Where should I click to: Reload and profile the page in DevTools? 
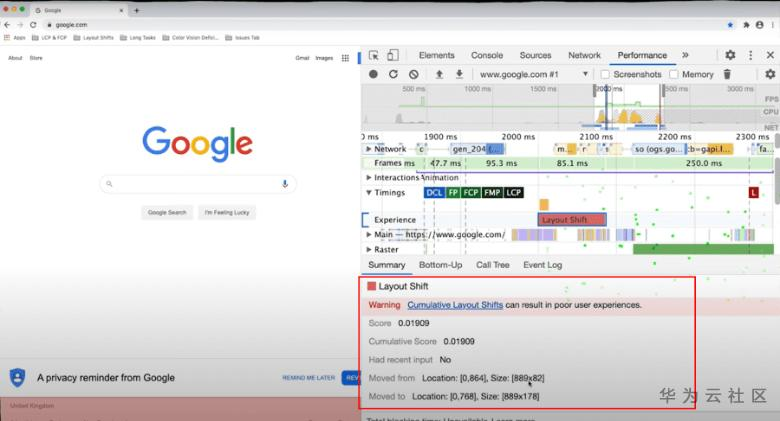point(393,74)
